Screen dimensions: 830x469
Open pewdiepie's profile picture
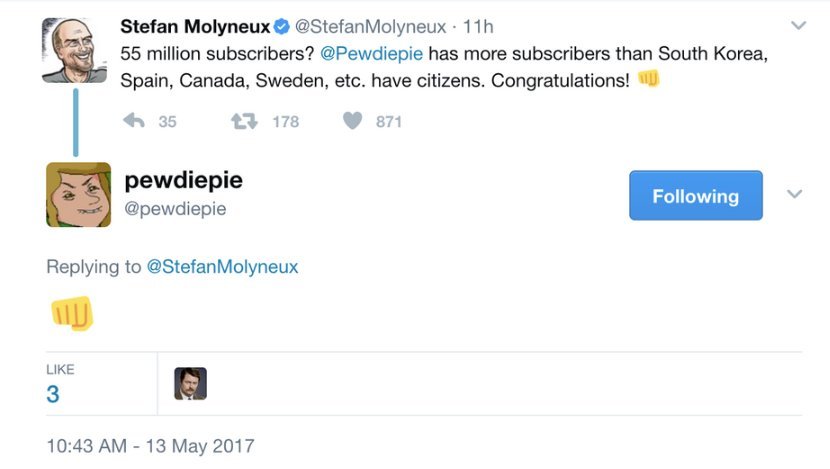[x=78, y=194]
